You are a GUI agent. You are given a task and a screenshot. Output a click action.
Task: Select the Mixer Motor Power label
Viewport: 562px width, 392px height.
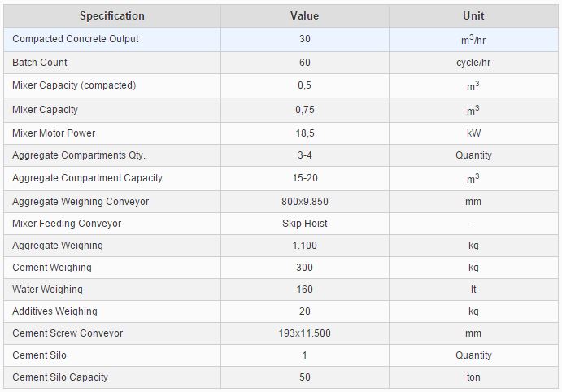point(54,133)
